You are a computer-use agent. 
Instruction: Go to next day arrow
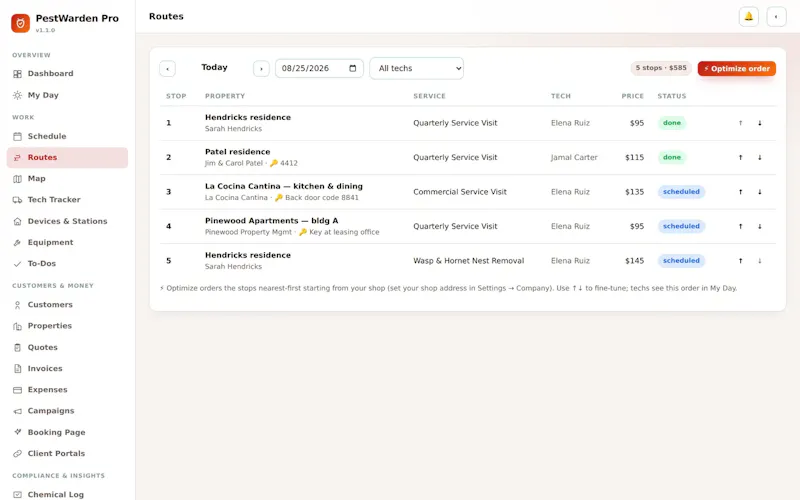261,69
